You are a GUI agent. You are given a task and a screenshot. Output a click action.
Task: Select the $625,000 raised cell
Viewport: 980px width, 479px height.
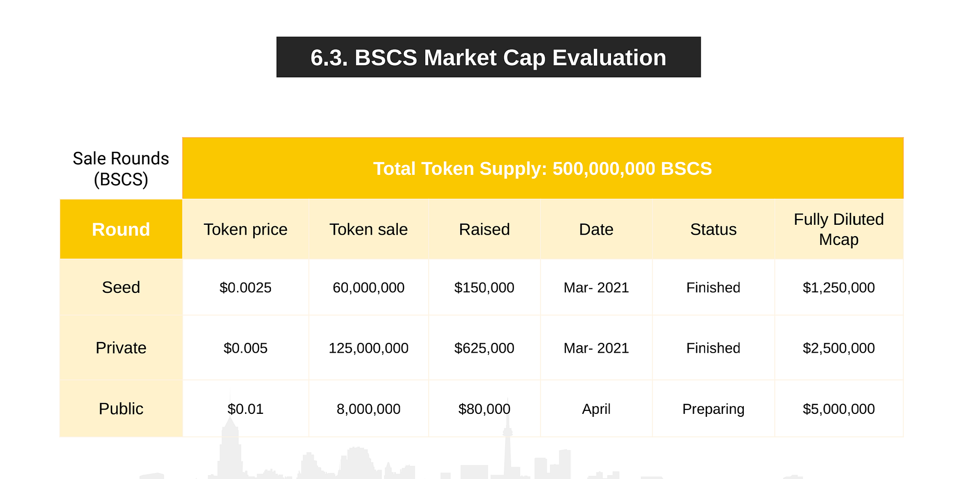click(484, 348)
